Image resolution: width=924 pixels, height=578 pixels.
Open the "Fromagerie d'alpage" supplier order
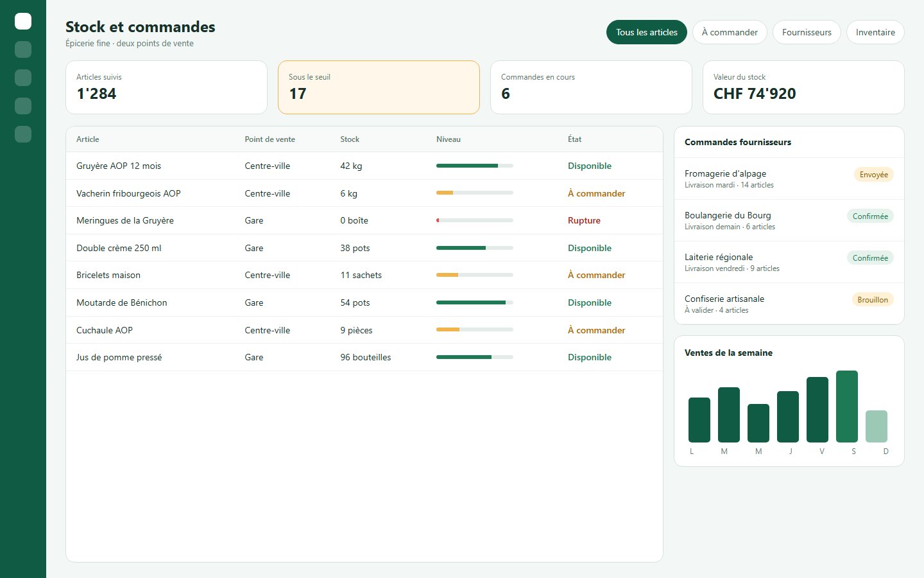click(x=789, y=179)
